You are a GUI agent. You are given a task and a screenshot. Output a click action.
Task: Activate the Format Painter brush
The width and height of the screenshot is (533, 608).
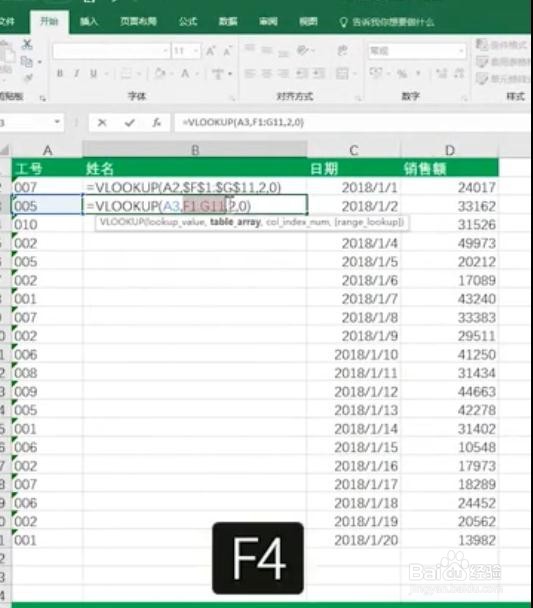tap(28, 78)
